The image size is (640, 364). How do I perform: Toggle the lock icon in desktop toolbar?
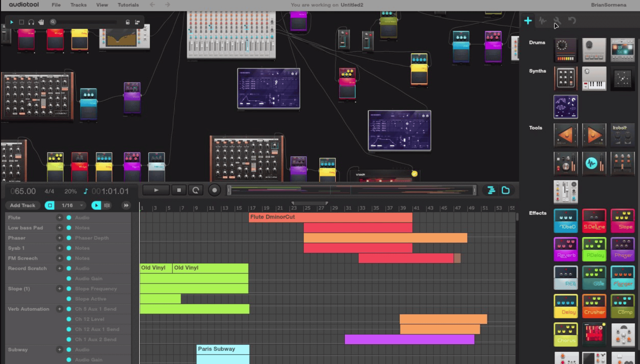click(x=127, y=22)
